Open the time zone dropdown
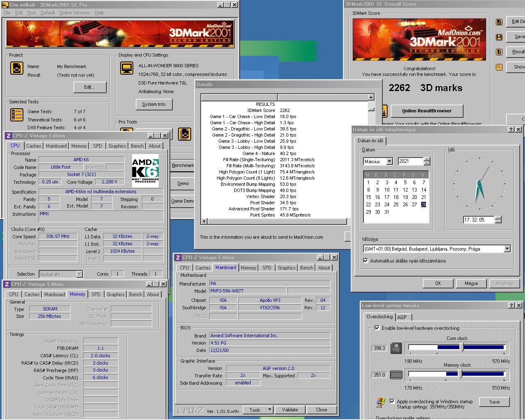Viewport: 525px width, 420px height. 507,249
